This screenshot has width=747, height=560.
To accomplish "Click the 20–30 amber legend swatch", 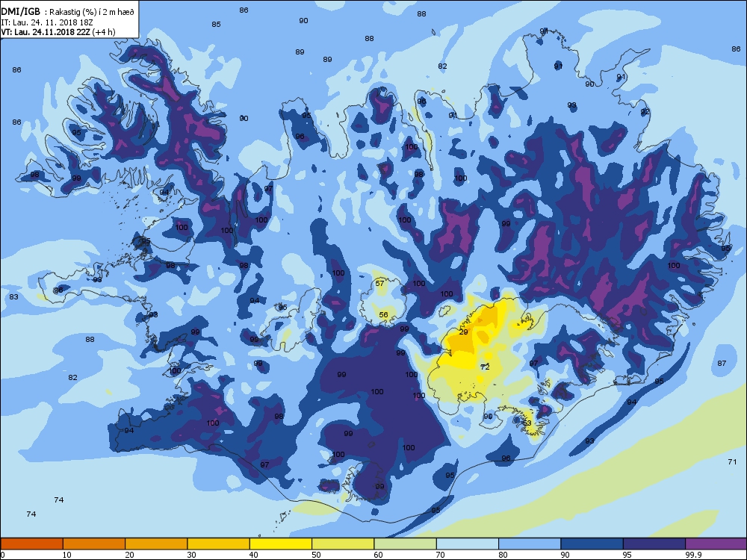I will 156,544.
